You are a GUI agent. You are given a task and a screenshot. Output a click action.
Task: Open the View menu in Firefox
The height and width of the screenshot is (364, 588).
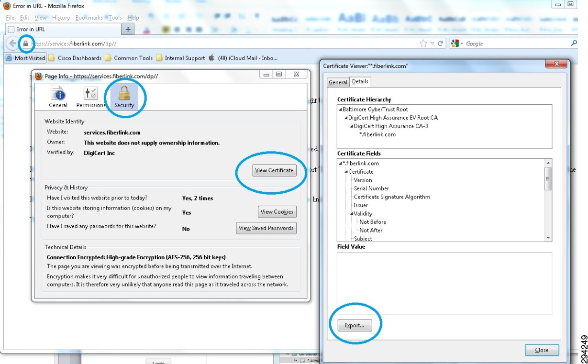pos(41,18)
